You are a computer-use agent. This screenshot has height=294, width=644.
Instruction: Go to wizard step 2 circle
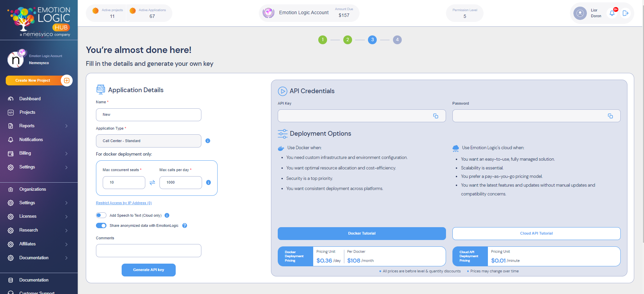click(x=348, y=40)
